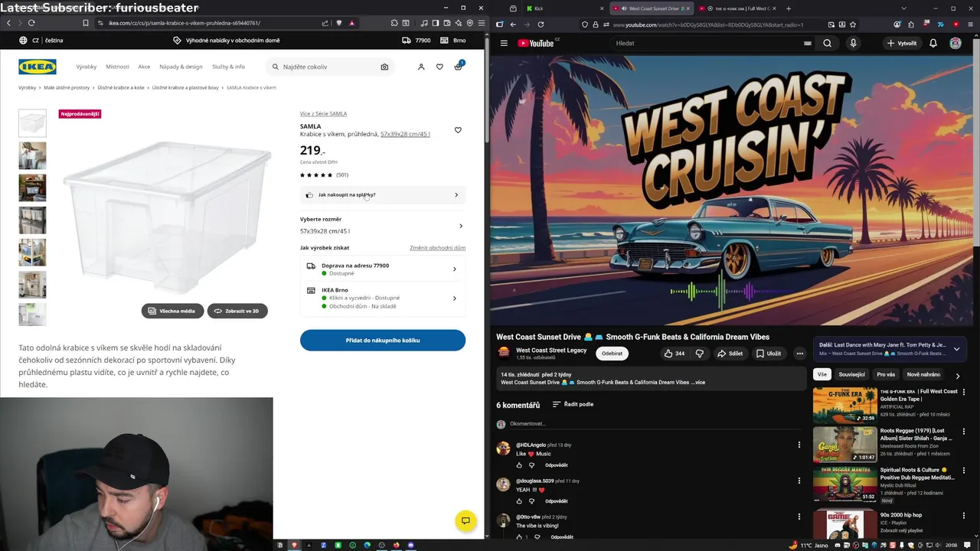Open Nápady & design menu

pyautogui.click(x=181, y=67)
